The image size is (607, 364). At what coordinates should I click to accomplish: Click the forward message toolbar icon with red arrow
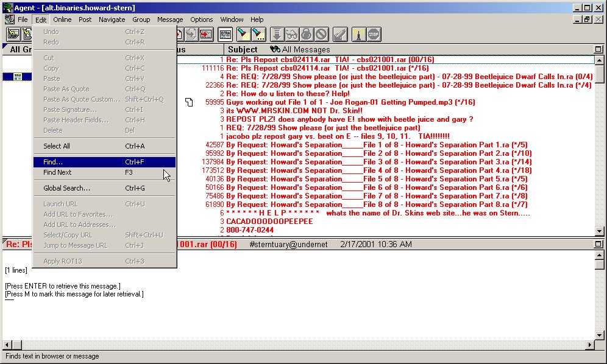[206, 35]
